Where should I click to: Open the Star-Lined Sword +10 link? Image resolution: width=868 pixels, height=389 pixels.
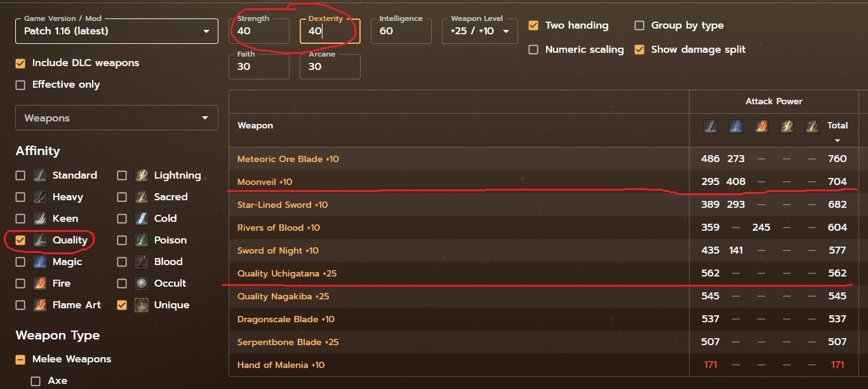(283, 205)
